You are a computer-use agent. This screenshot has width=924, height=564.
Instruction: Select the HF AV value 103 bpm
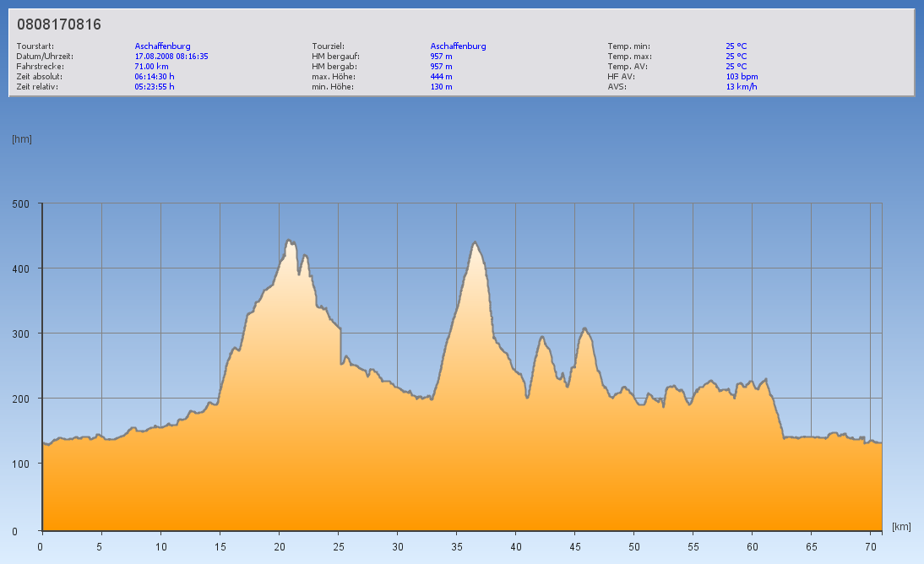(742, 77)
